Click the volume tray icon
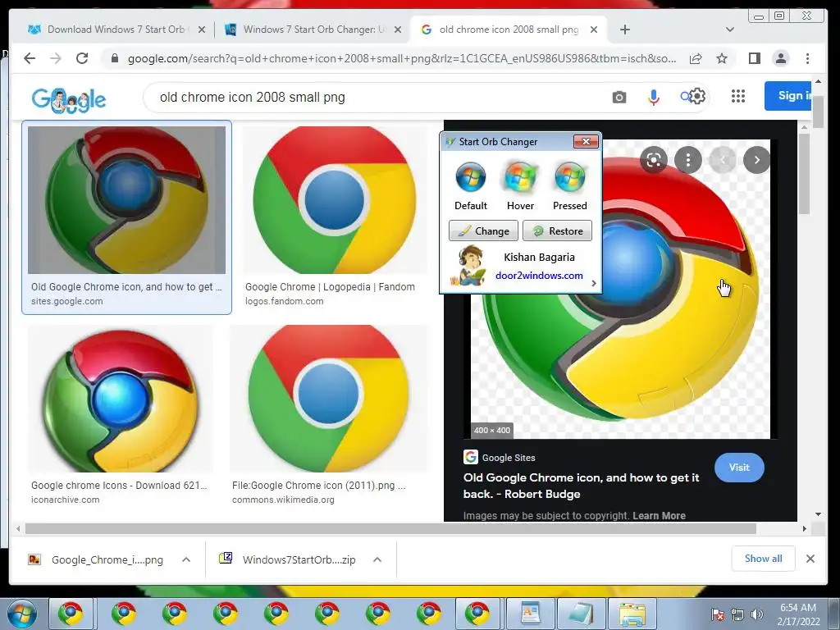 pyautogui.click(x=757, y=614)
